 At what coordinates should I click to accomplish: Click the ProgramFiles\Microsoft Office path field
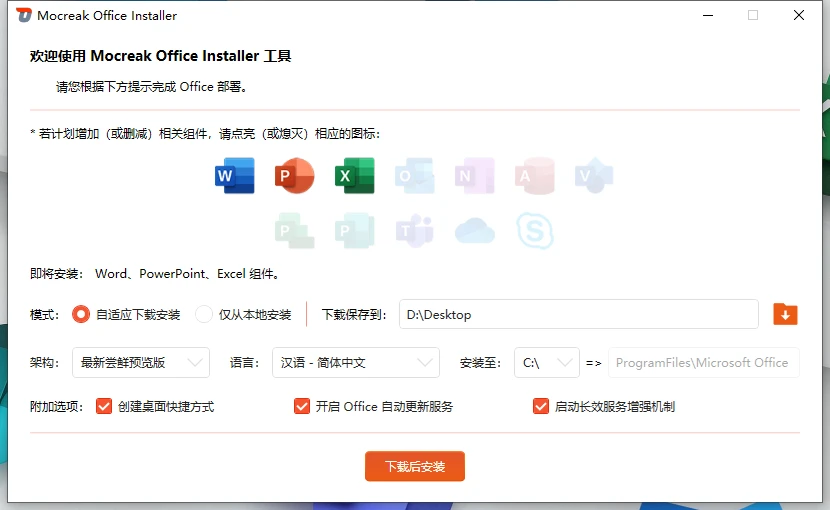703,363
